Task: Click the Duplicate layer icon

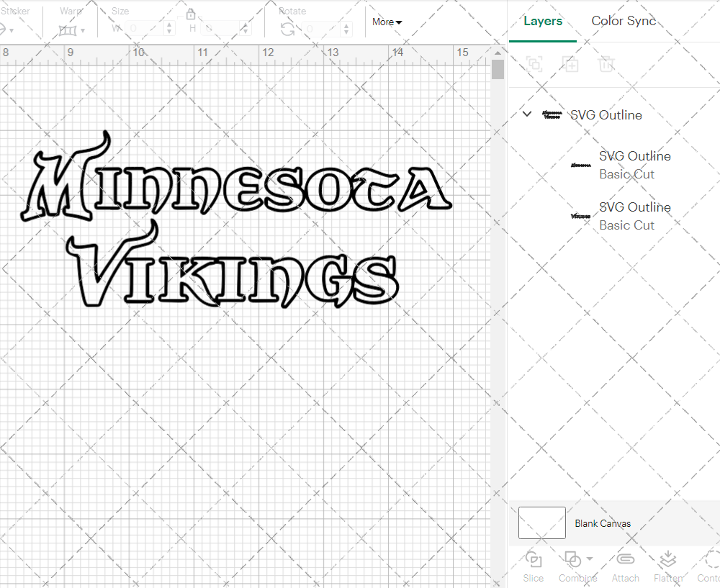Action: [x=570, y=64]
